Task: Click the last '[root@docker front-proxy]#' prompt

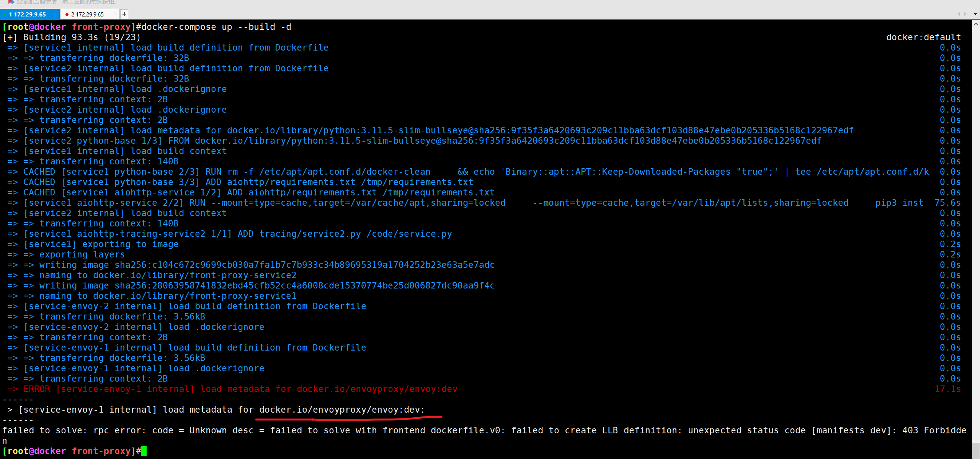Action: (x=72, y=451)
